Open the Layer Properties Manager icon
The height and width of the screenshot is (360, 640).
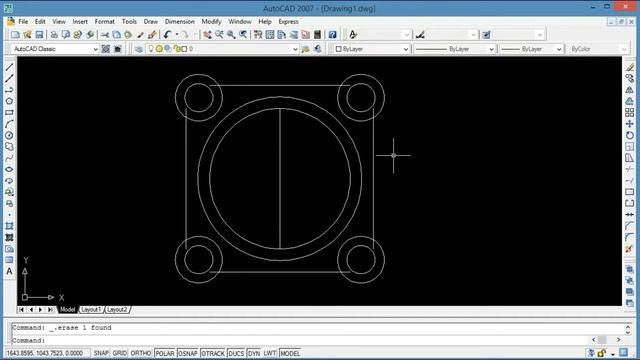pos(139,49)
